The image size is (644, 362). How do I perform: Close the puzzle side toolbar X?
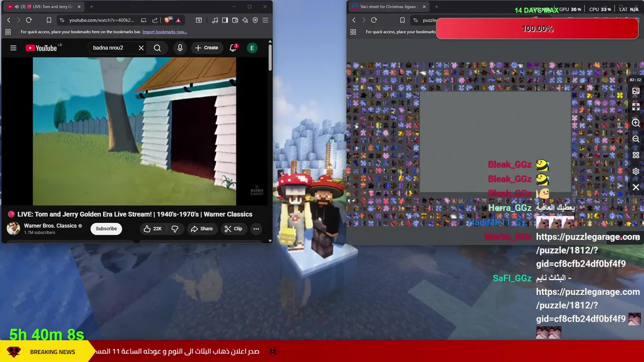tap(636, 188)
